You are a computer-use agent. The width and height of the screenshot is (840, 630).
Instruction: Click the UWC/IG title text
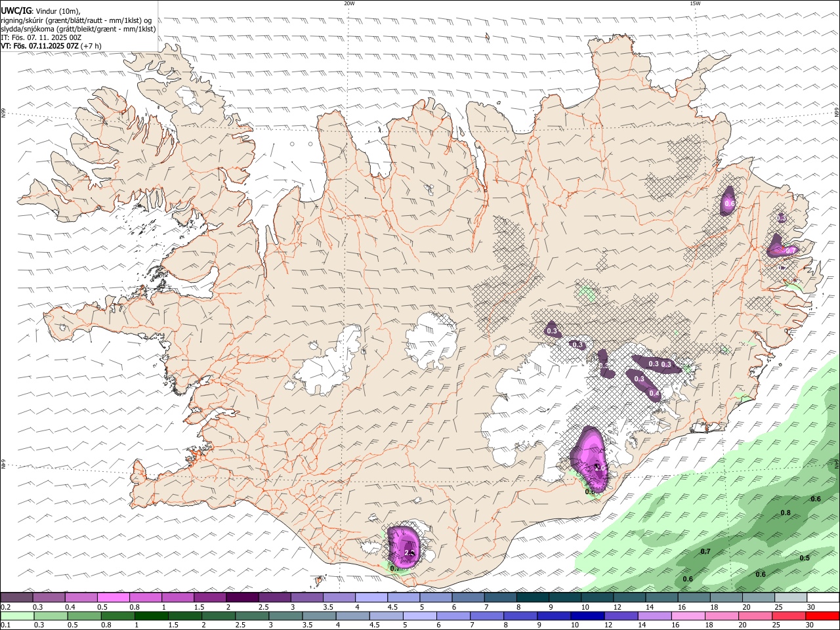tap(16, 10)
